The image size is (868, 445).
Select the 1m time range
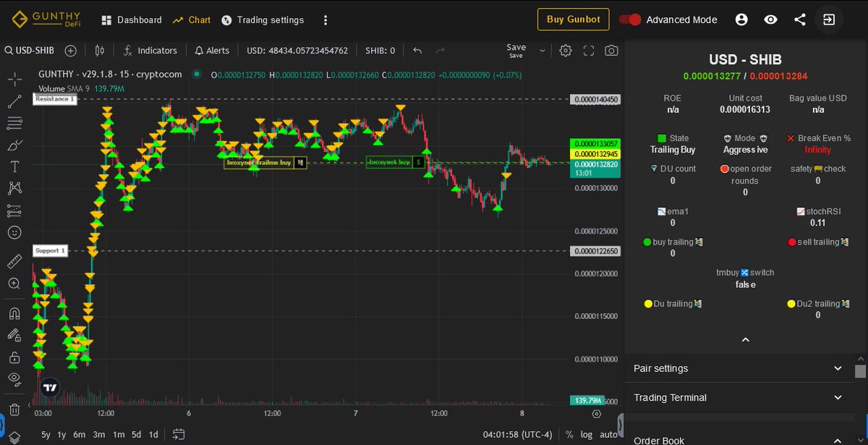click(x=119, y=435)
